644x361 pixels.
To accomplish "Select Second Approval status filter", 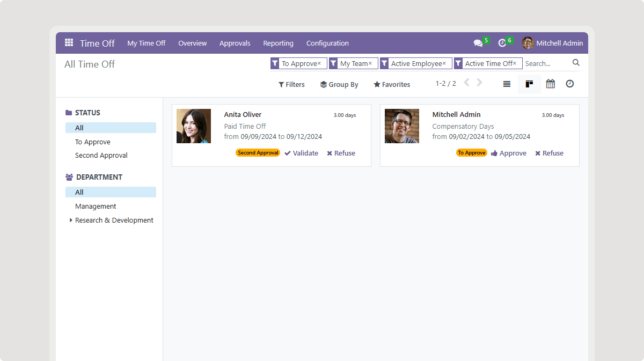I will (101, 156).
